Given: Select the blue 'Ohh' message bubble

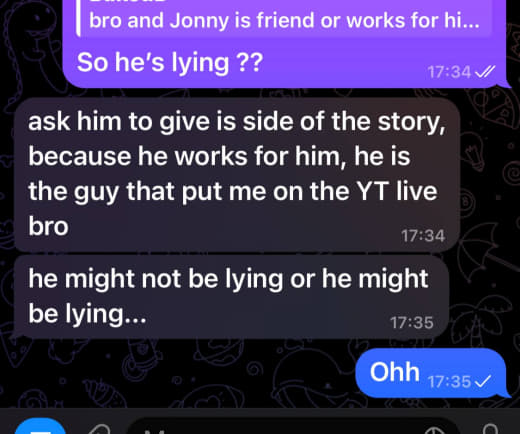Looking at the screenshot, I should [431, 373].
